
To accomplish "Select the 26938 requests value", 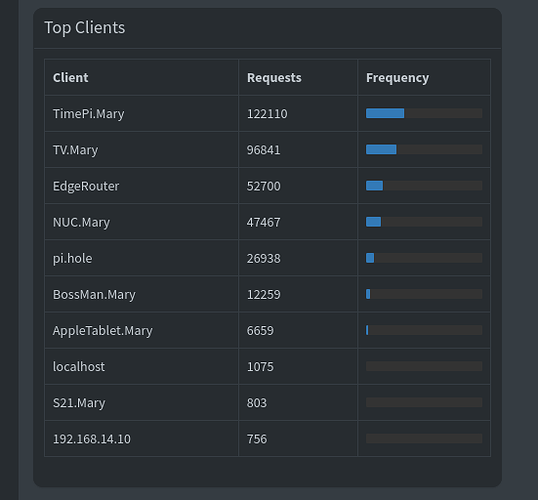I will 264,258.
